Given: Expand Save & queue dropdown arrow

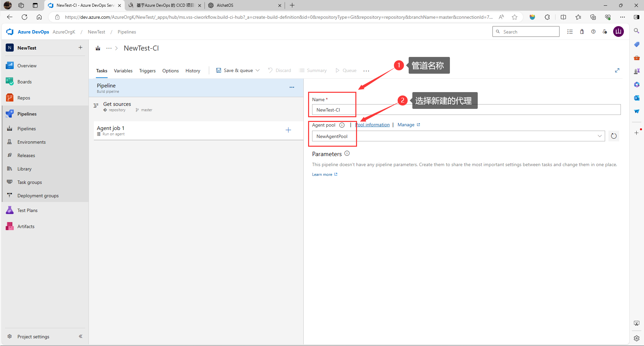Looking at the screenshot, I should (257, 70).
